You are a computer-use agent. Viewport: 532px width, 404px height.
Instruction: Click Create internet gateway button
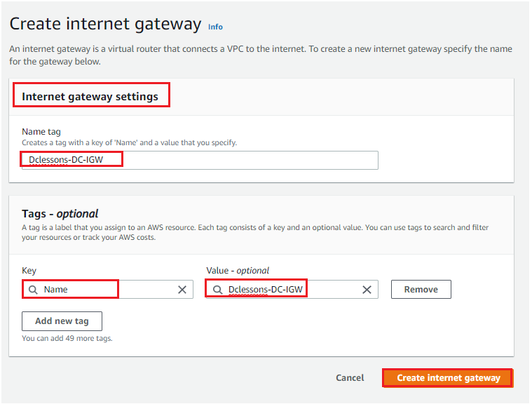[448, 378]
